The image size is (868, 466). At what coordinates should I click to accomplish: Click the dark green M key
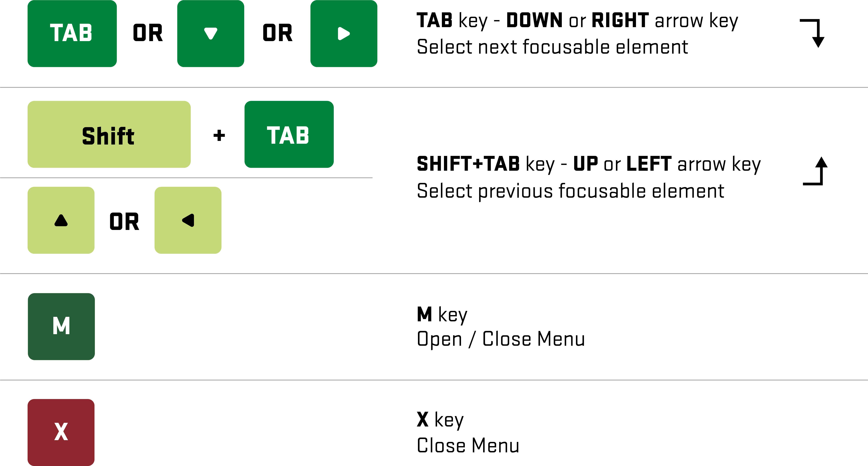pos(61,326)
